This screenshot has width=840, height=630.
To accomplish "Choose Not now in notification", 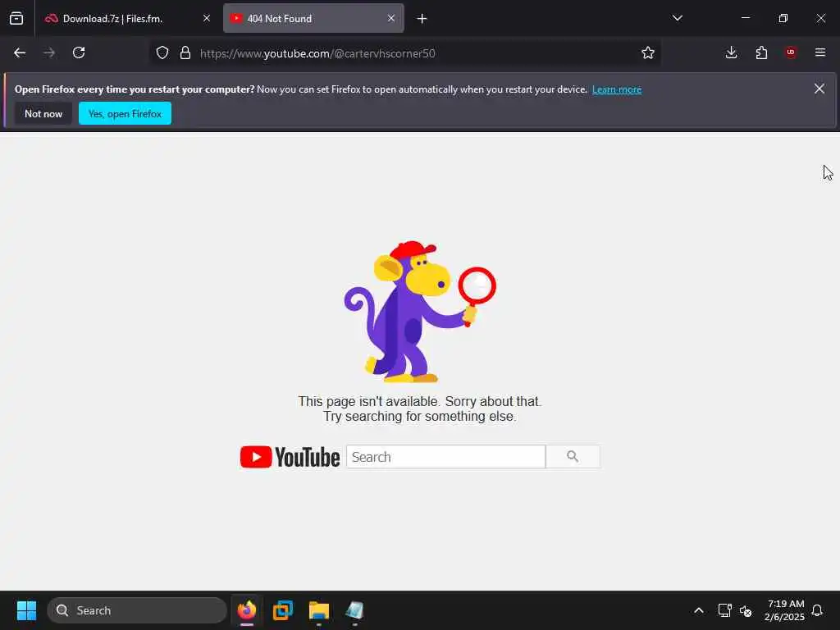I will tap(43, 113).
